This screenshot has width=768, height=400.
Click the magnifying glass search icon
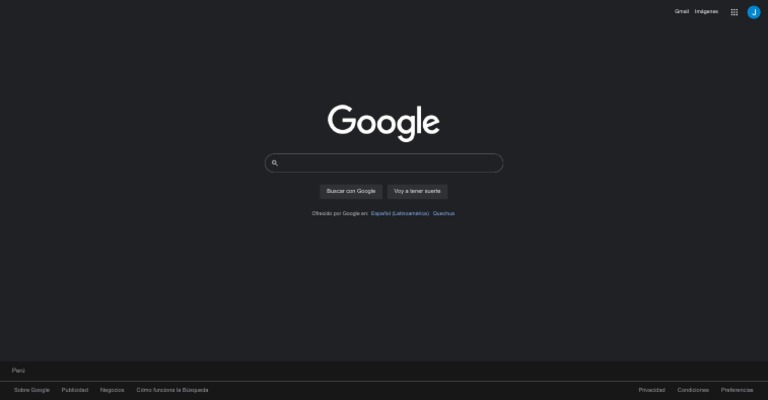(x=275, y=163)
